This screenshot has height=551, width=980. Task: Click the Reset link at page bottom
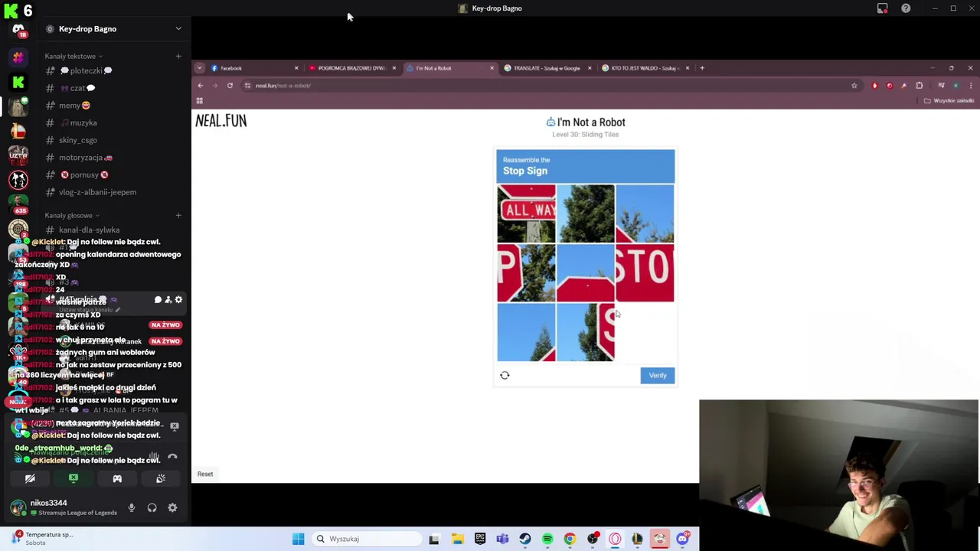[205, 474]
